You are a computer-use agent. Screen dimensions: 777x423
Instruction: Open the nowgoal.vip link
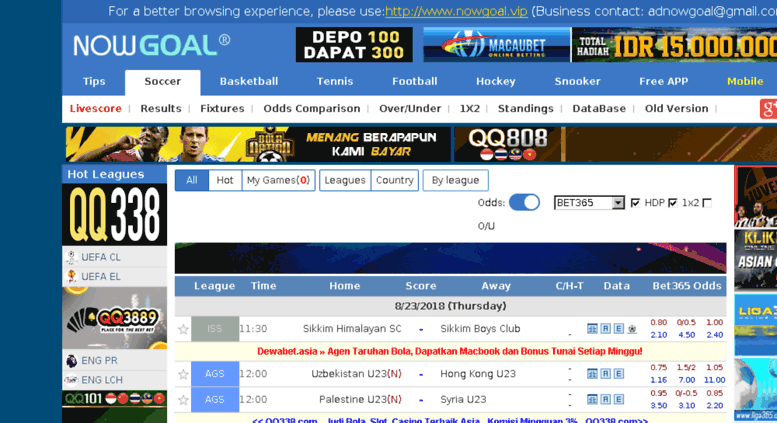tap(456, 11)
